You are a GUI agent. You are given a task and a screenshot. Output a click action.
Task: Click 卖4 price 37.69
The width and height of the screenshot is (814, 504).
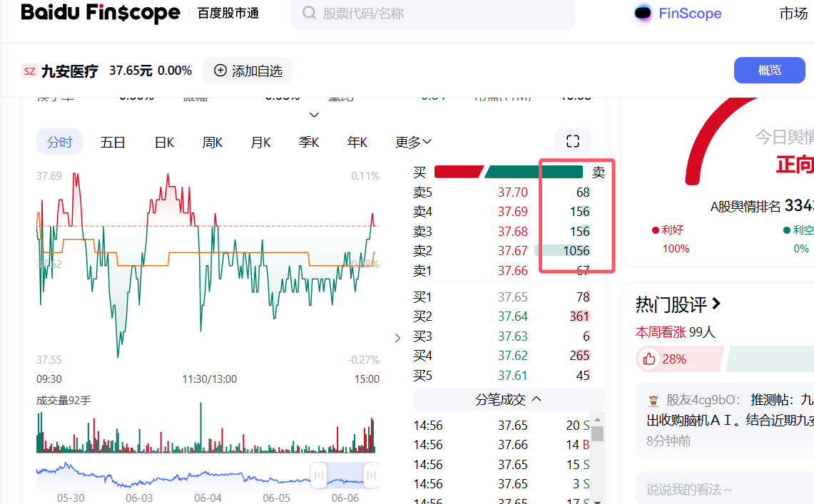coord(512,212)
